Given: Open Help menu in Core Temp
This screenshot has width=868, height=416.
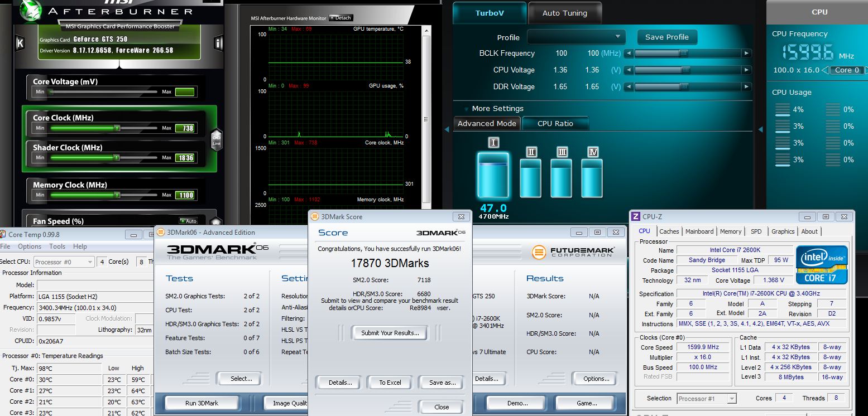Looking at the screenshot, I should [80, 246].
